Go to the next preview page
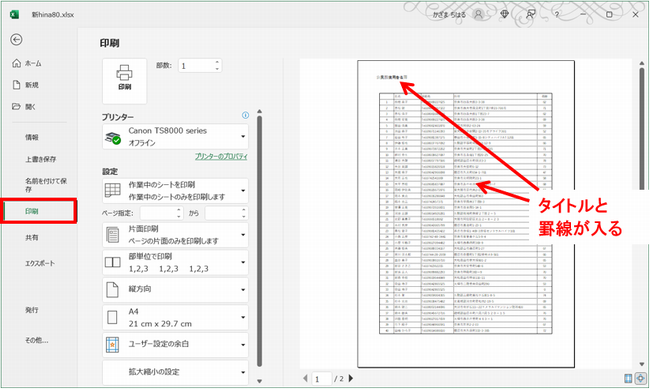This screenshot has width=650, height=389. click(351, 378)
